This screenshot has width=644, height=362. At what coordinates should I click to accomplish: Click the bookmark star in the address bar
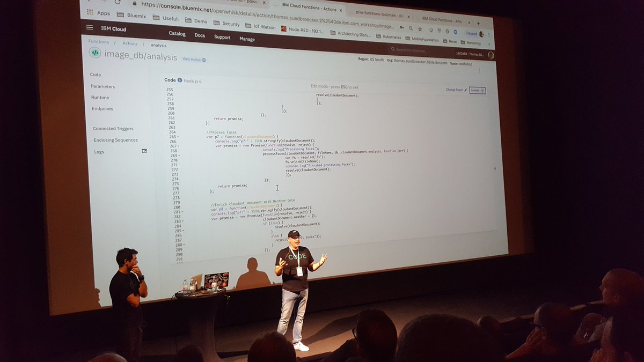(x=420, y=29)
